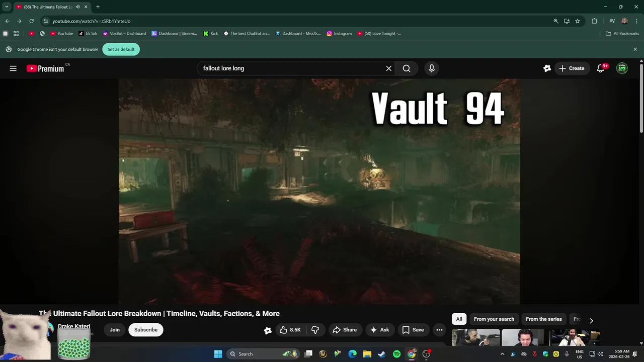Open the Kick bookmark
This screenshot has height=362, width=644.
(x=211, y=34)
